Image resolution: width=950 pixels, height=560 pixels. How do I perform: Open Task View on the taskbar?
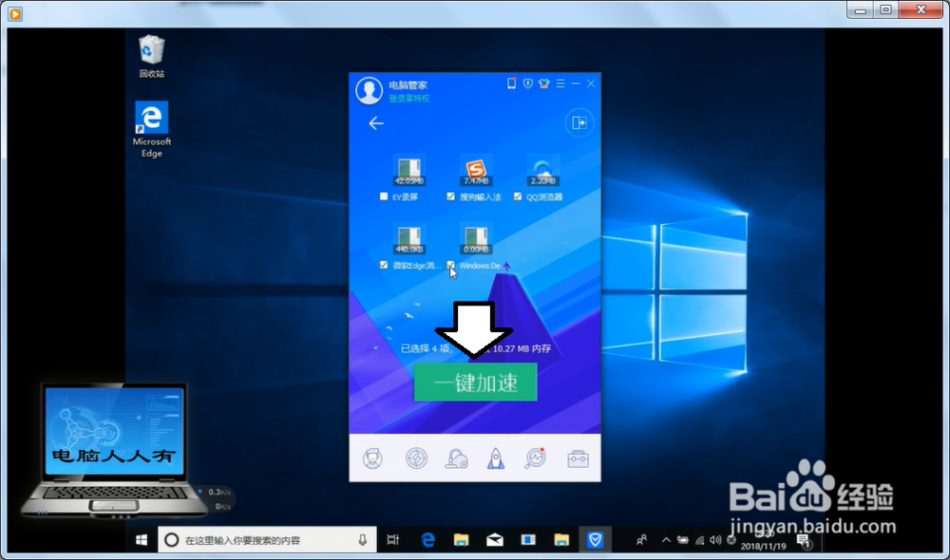[x=393, y=540]
